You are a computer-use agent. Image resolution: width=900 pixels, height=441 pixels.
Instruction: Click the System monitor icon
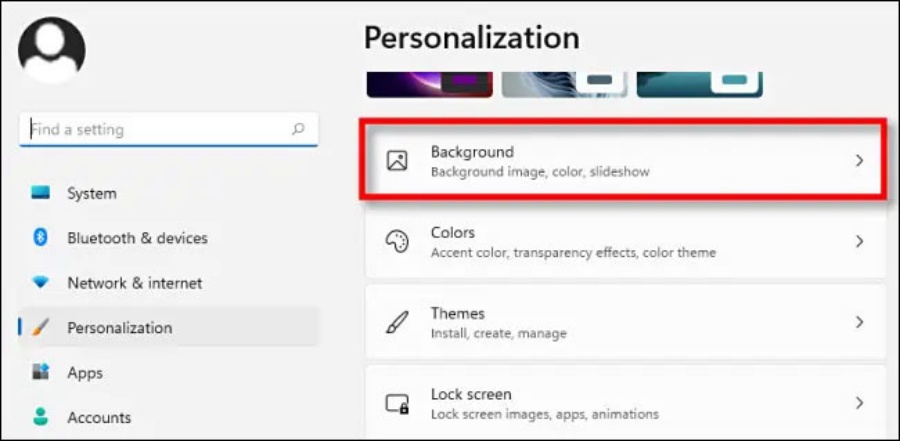click(40, 193)
